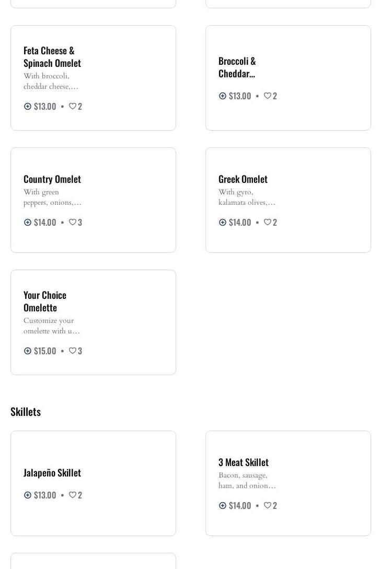The height and width of the screenshot is (569, 392).
Task: Like the Your Choice Omelette
Action: coord(73,351)
